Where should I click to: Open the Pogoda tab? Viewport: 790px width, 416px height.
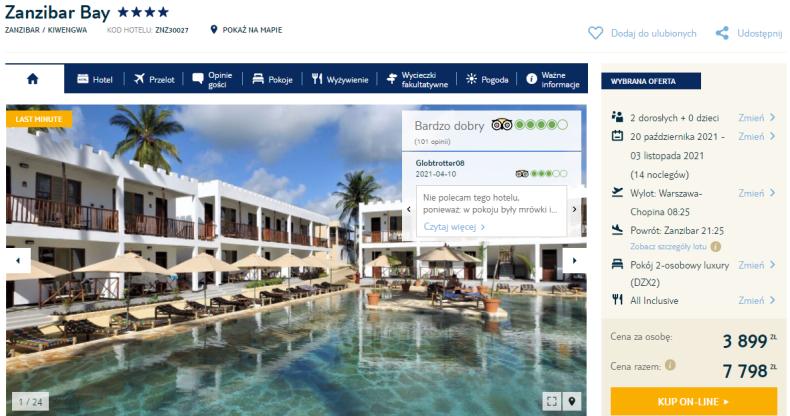(x=487, y=80)
